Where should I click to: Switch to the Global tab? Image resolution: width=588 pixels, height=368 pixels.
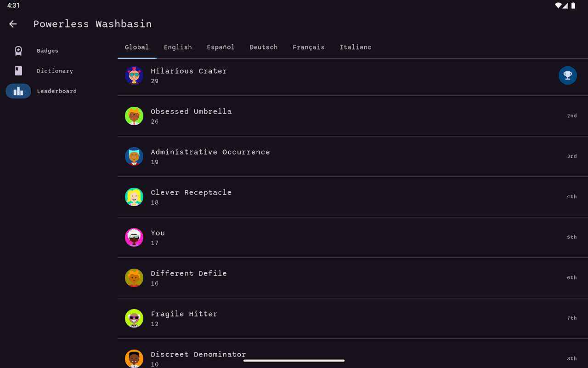coord(137,47)
